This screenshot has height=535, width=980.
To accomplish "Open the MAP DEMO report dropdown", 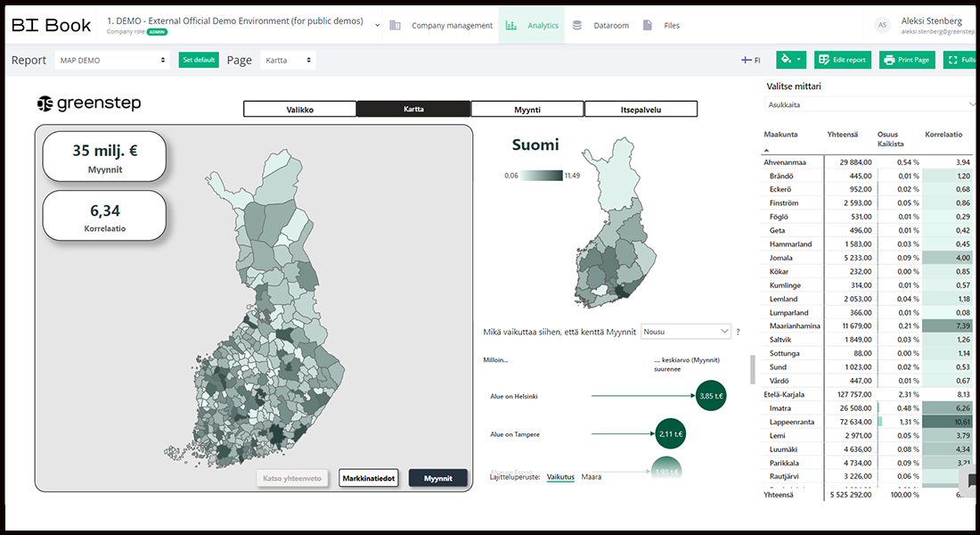I will click(111, 60).
